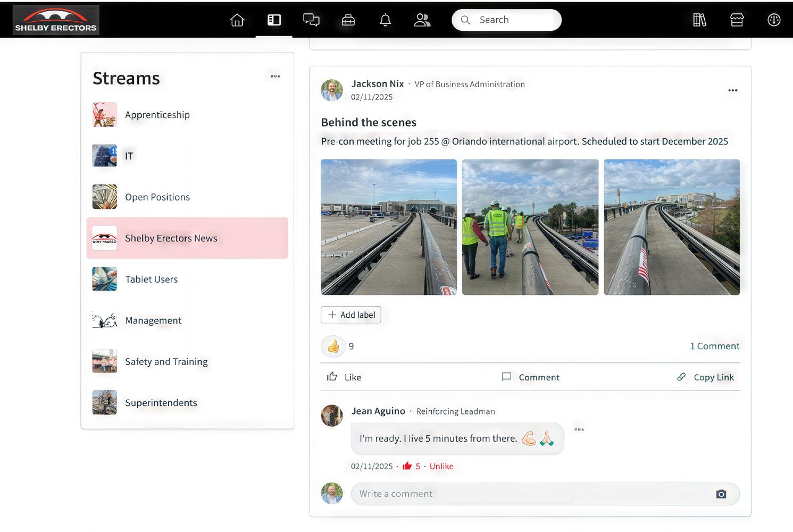
Task: Open the round icon at far right of top bar
Action: (x=774, y=20)
